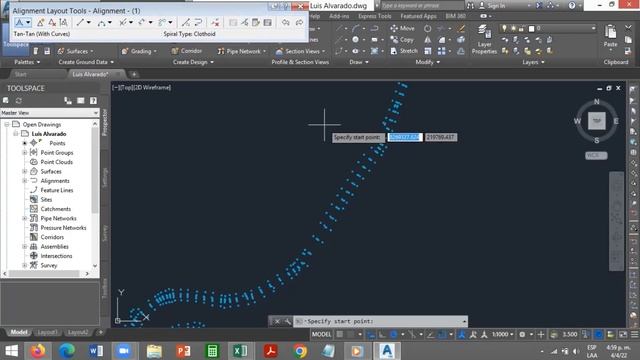Select the Copy tool in Modify panel

tap(402, 40)
